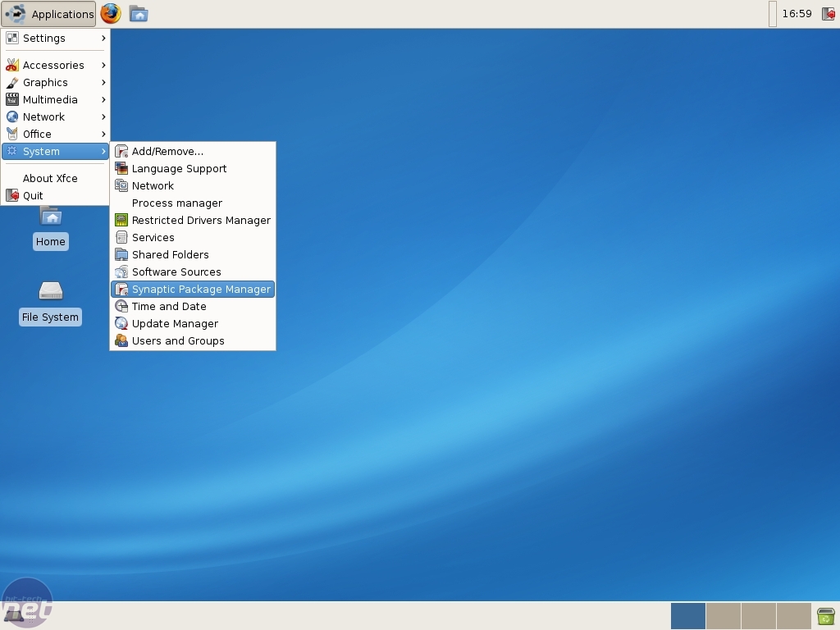Open Language Support
The height and width of the screenshot is (630, 840).
click(193, 169)
